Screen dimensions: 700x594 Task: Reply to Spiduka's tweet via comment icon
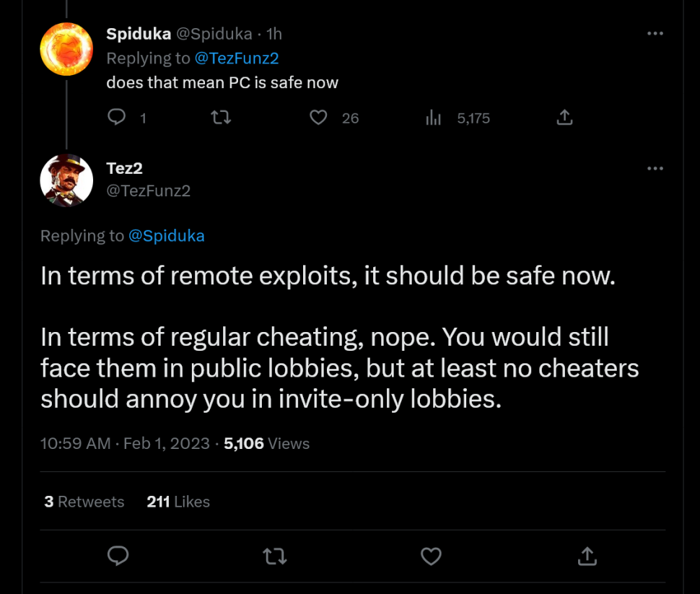click(117, 117)
